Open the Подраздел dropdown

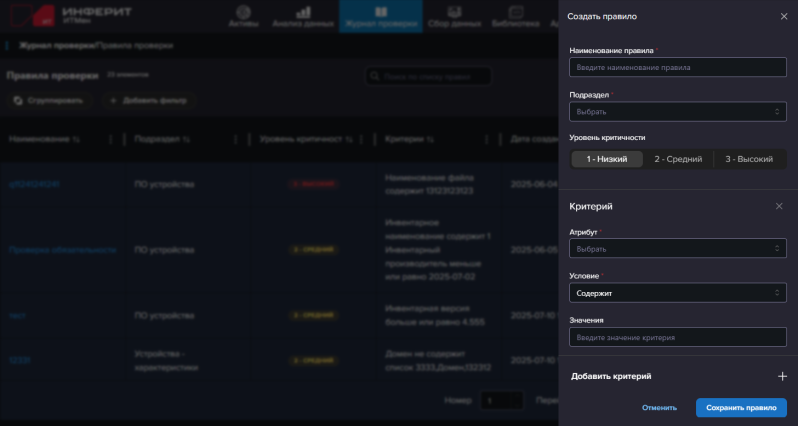click(x=677, y=112)
